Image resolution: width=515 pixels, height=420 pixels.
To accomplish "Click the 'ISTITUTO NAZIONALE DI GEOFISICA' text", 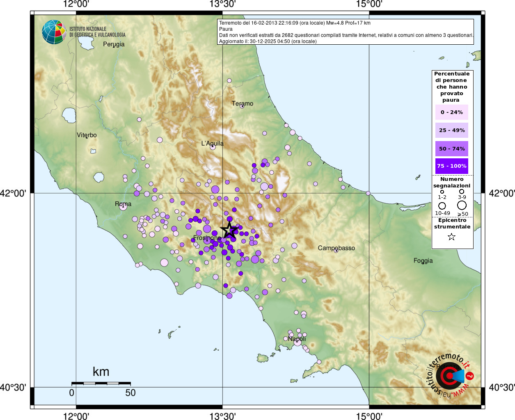I will pyautogui.click(x=97, y=32).
